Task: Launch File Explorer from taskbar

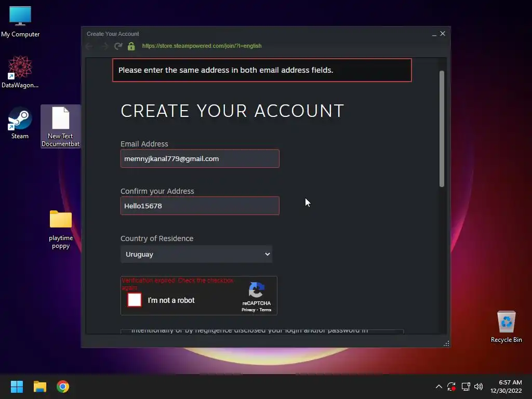Action: pos(39,387)
